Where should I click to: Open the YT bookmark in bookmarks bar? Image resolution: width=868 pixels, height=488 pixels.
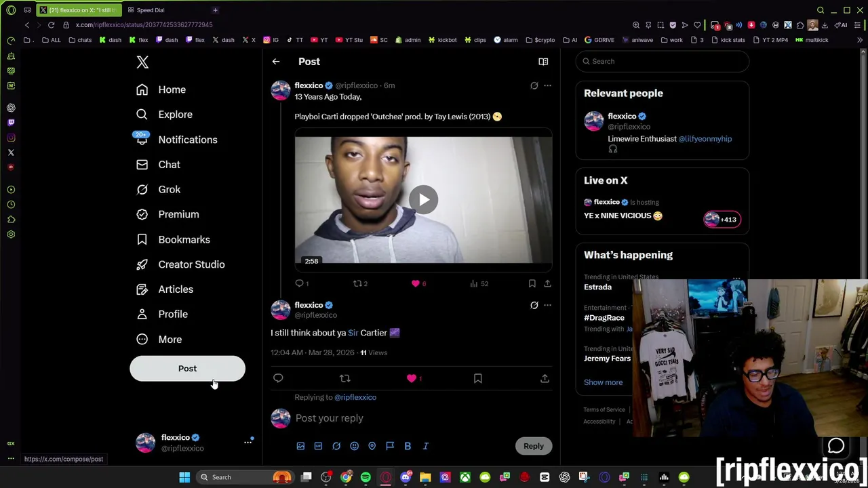(x=319, y=40)
